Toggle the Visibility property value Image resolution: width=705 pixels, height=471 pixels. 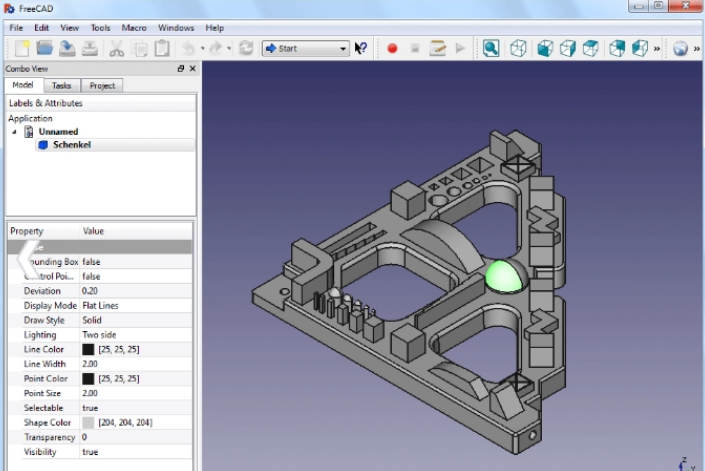(x=91, y=452)
